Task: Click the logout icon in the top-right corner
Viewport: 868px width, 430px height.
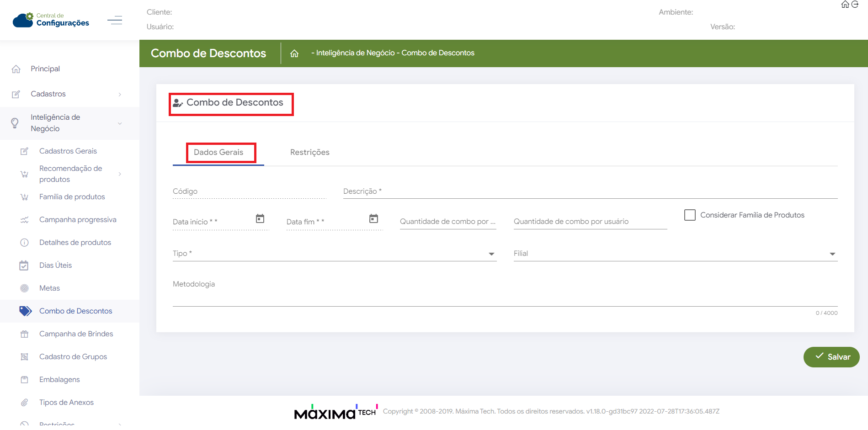Action: 855,5
